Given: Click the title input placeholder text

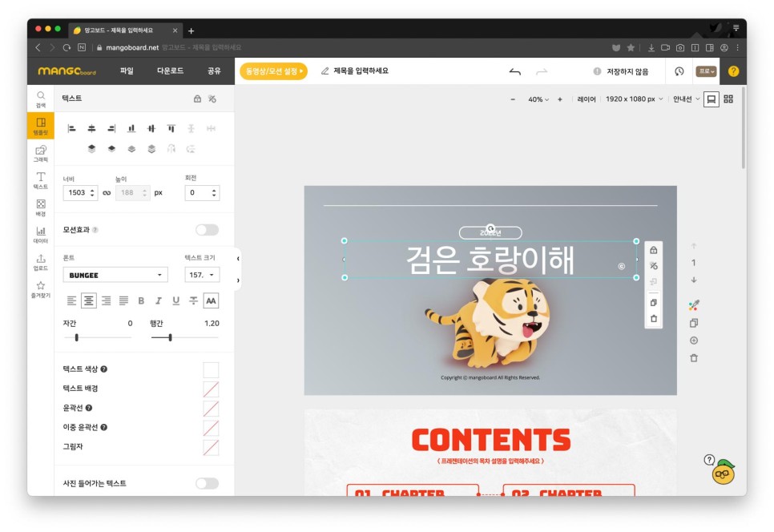Looking at the screenshot, I should [361, 71].
